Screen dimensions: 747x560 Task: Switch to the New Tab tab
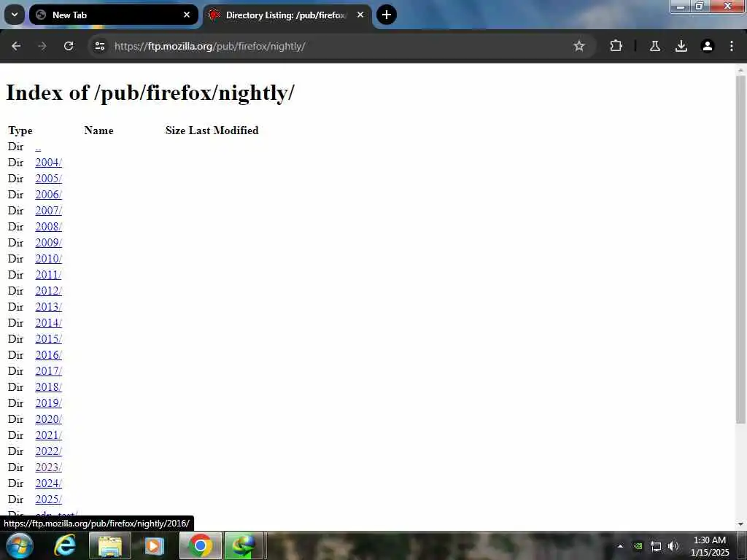113,15
